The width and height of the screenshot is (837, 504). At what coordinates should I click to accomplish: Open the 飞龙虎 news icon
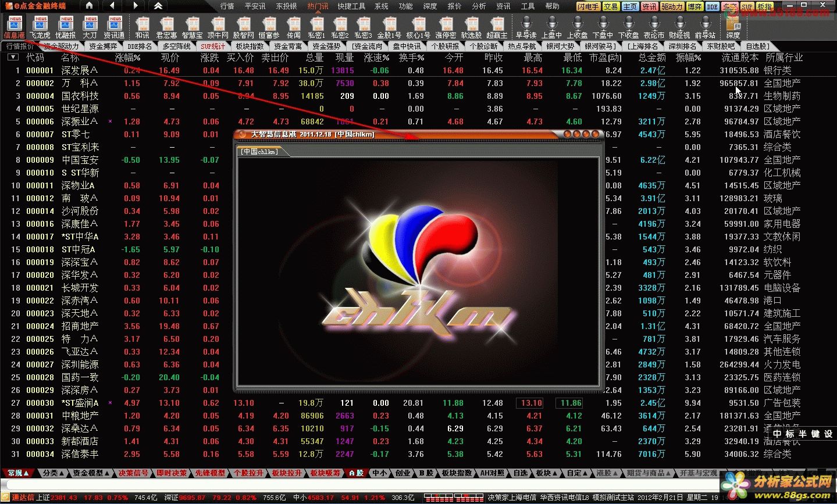tap(40, 27)
